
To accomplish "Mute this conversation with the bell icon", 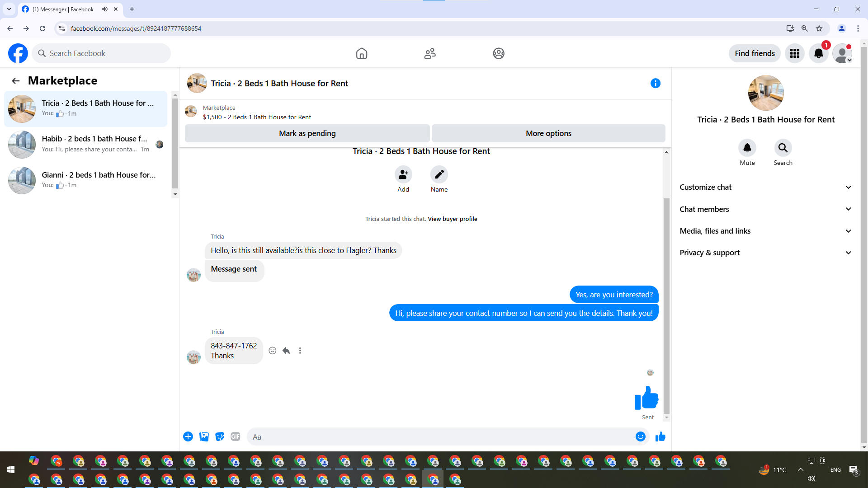I will pos(747,148).
